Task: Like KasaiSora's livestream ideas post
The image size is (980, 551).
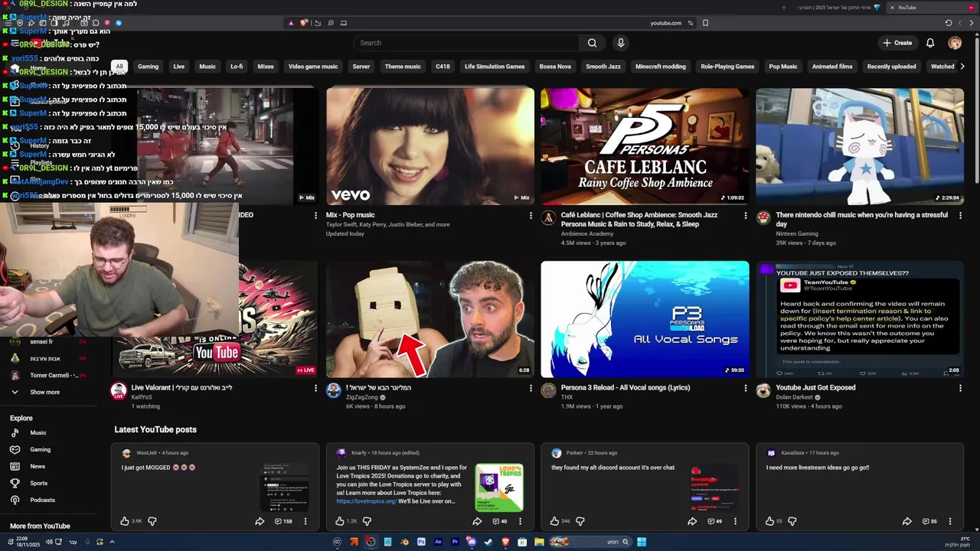Action: pos(769,521)
